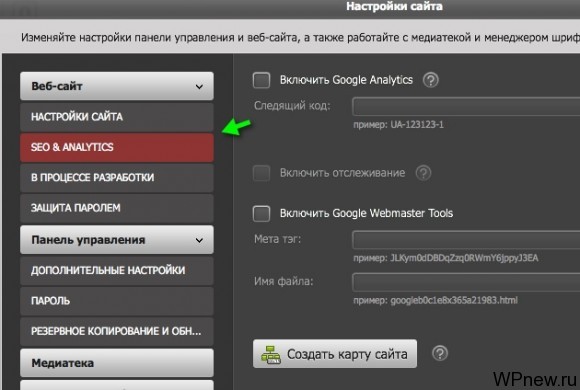580x390 pixels.
Task: Focus the Мета тэг input field
Action: pos(466,240)
